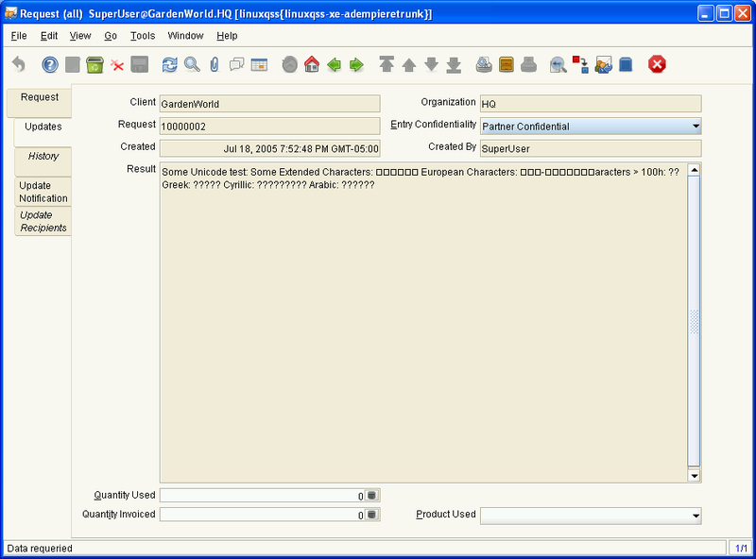Jump to the last record arrow
The width and height of the screenshot is (756, 559).
[x=454, y=64]
